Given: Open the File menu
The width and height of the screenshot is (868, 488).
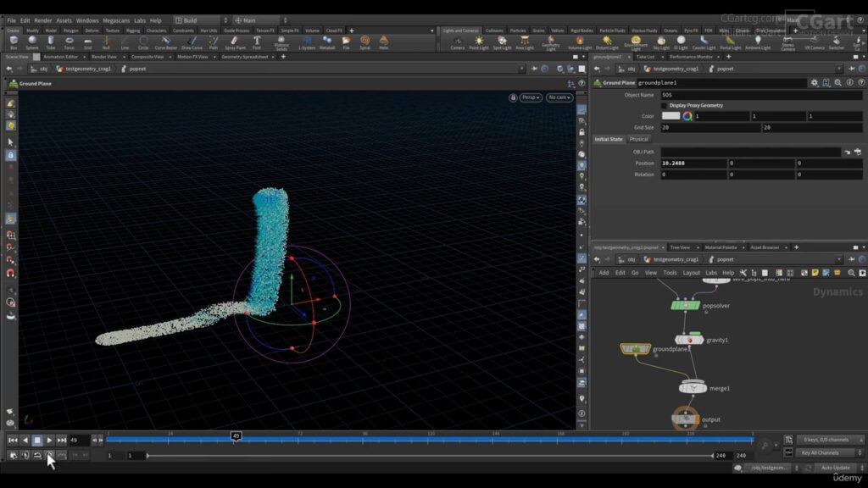Looking at the screenshot, I should click(x=11, y=20).
